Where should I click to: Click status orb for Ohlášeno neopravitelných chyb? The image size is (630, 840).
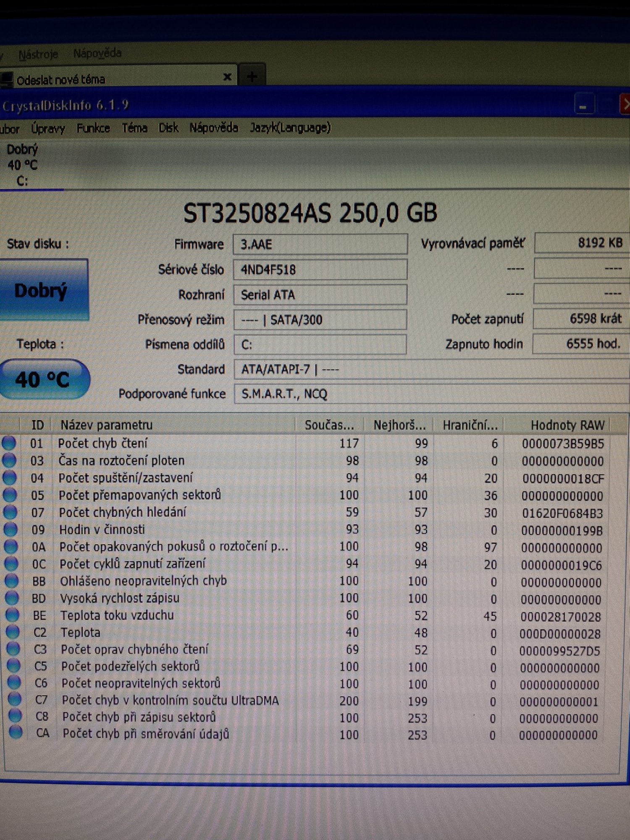pos(12,581)
